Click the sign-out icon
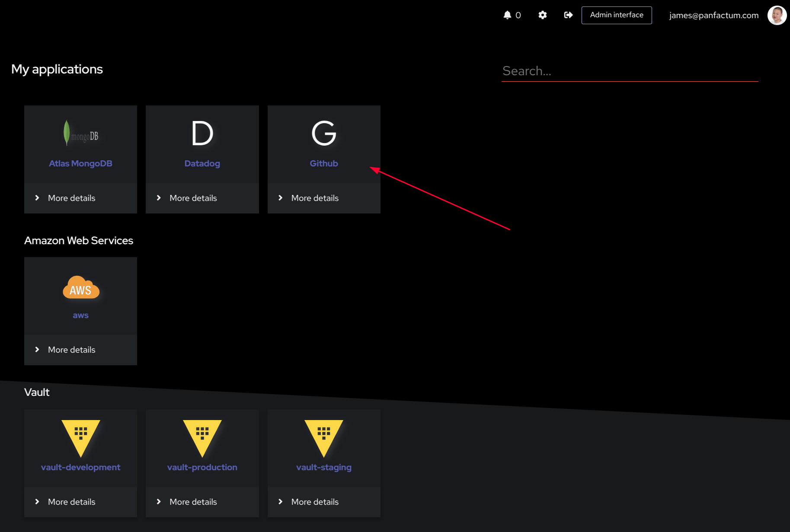Image resolution: width=790 pixels, height=532 pixels. [568, 15]
